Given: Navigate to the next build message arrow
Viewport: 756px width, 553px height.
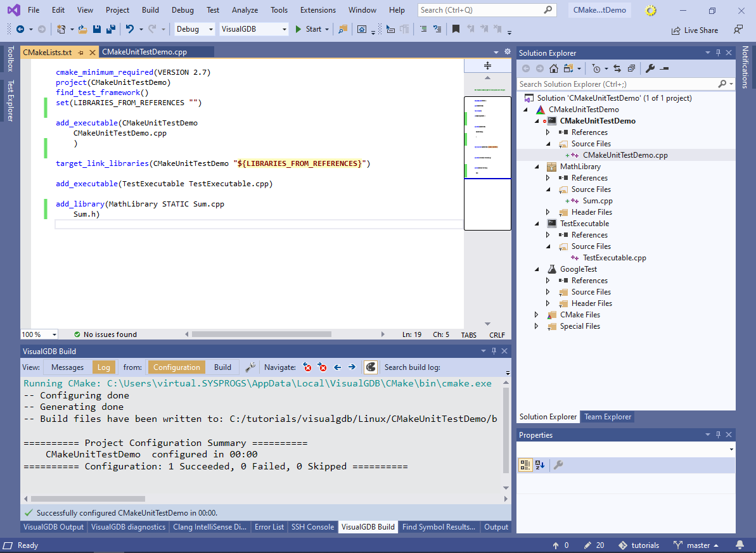Looking at the screenshot, I should pyautogui.click(x=352, y=367).
